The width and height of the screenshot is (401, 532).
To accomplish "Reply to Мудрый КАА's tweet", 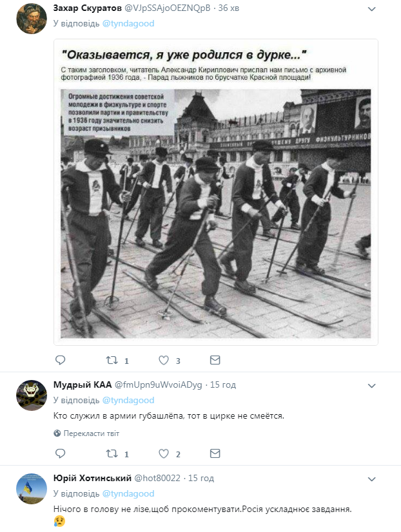I will pyautogui.click(x=60, y=453).
